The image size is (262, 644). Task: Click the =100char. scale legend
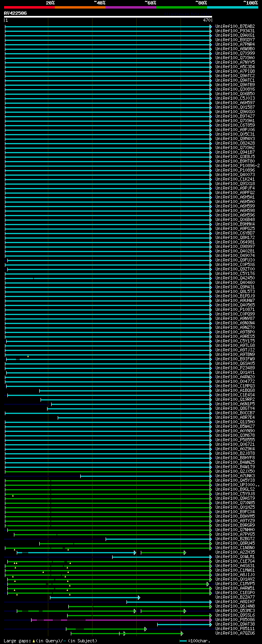coord(195,641)
